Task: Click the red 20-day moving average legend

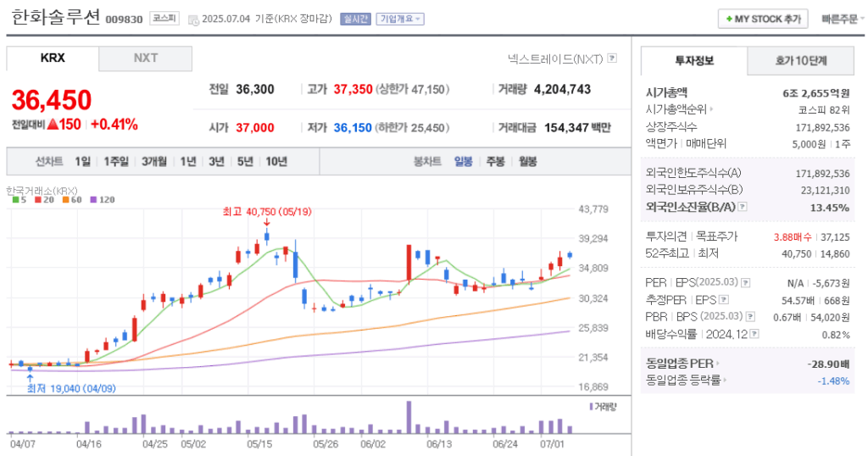Action: 44,200
